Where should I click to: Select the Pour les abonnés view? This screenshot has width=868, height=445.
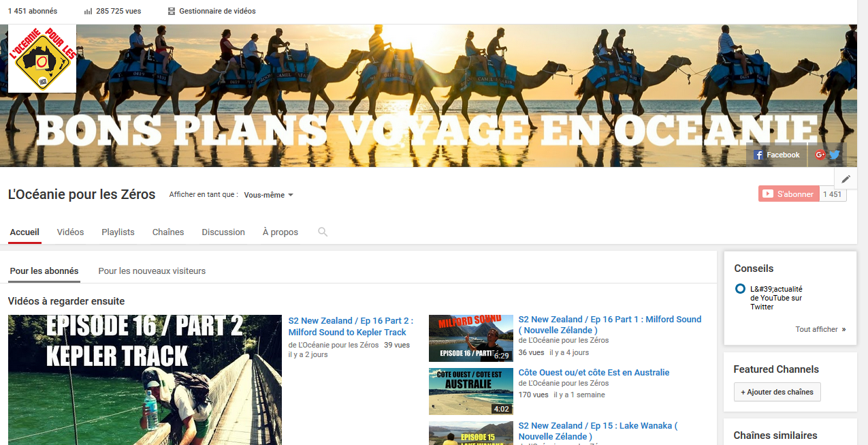pos(44,271)
